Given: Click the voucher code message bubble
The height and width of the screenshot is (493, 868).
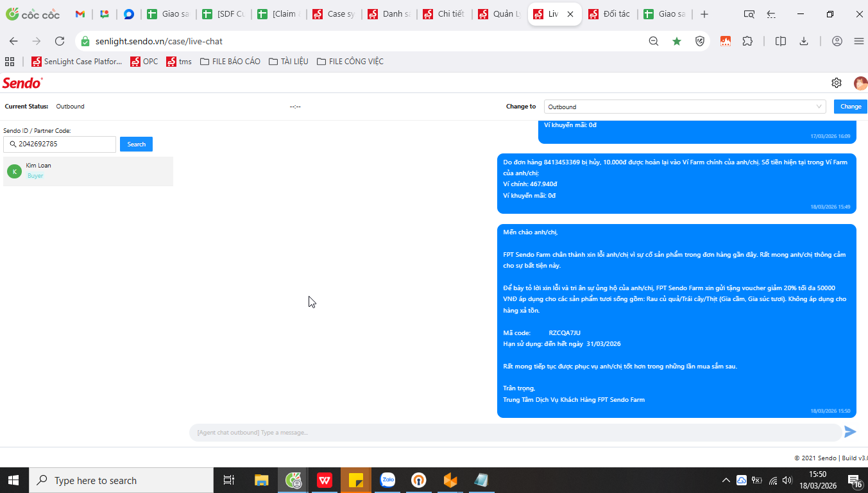Looking at the screenshot, I should click(677, 321).
